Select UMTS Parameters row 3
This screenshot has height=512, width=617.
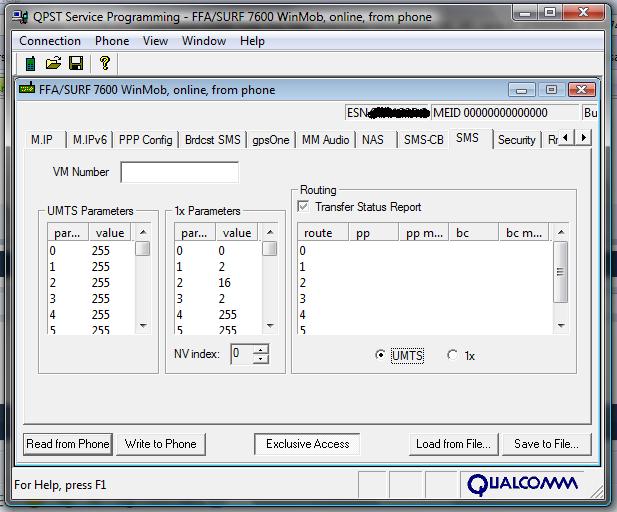tap(91, 299)
